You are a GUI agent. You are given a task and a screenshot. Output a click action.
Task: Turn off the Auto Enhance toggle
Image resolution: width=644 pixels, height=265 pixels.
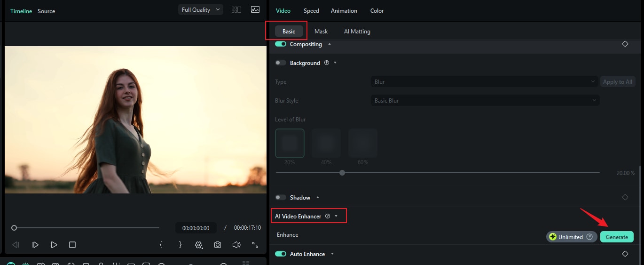tap(281, 254)
